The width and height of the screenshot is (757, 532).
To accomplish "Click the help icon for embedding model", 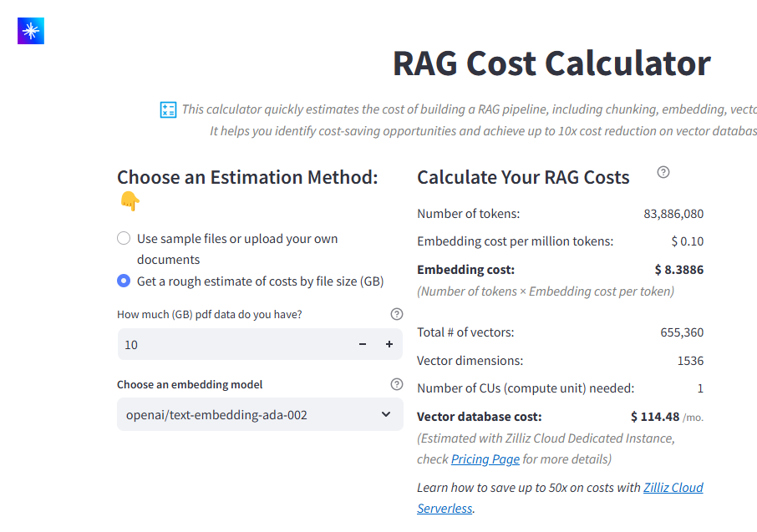I will tap(397, 385).
